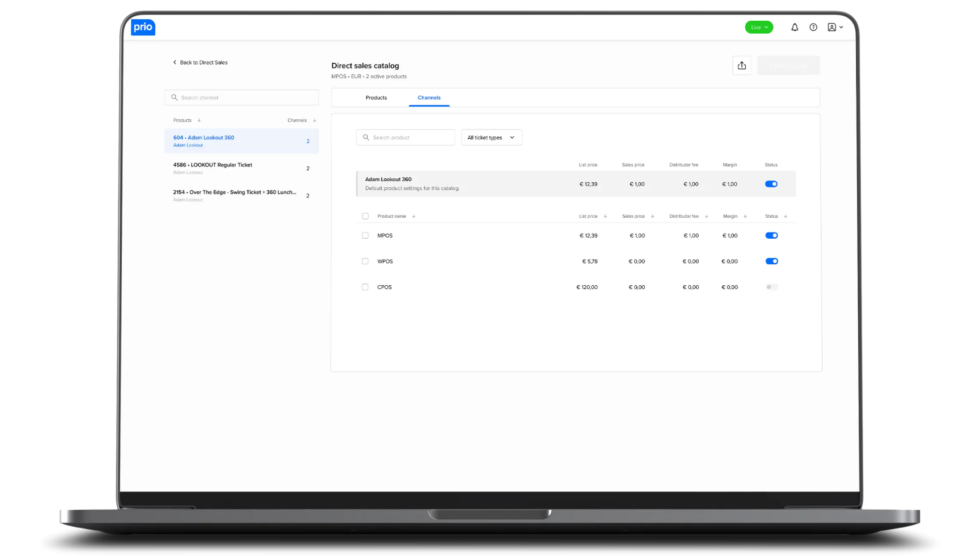Image resolution: width=980 pixels, height=556 pixels.
Task: Click the back arrow to Direct Sales
Action: pos(174,62)
